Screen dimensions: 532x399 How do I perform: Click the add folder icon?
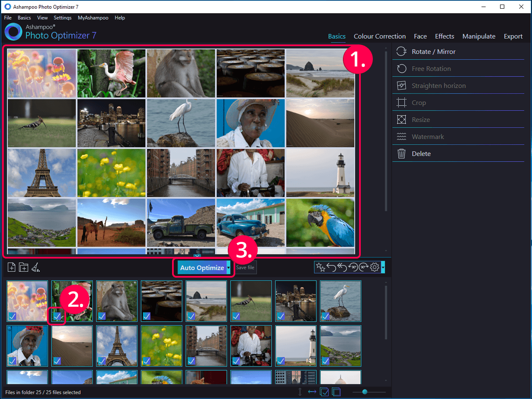[24, 267]
